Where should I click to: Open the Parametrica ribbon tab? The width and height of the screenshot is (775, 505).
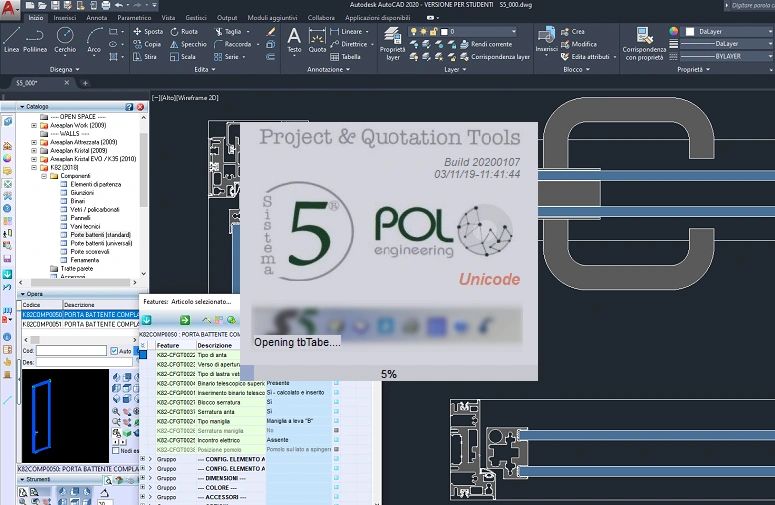click(x=134, y=18)
